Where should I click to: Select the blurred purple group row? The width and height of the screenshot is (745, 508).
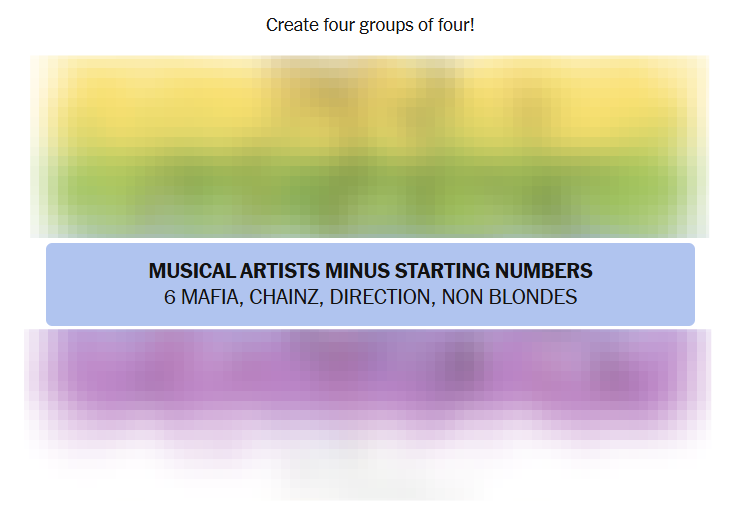point(370,372)
